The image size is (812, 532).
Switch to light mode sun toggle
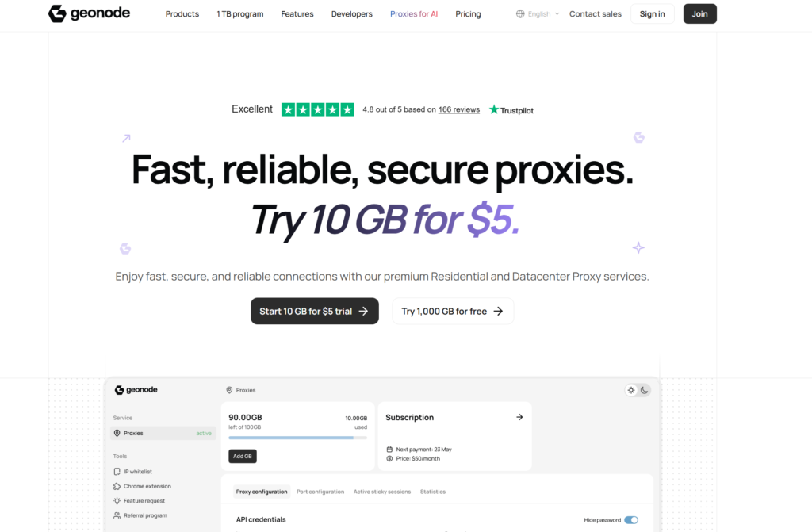(631, 390)
